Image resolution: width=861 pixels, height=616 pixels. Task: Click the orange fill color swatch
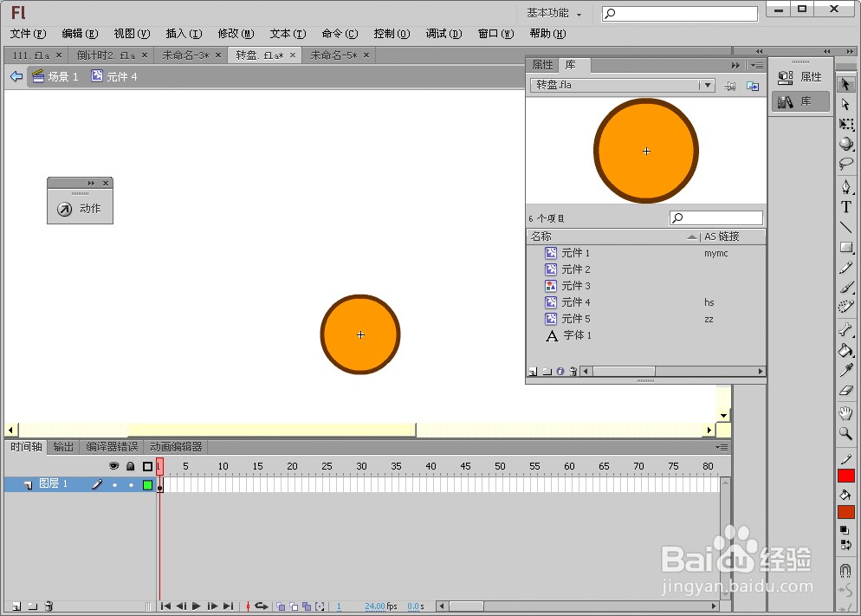coord(846,511)
